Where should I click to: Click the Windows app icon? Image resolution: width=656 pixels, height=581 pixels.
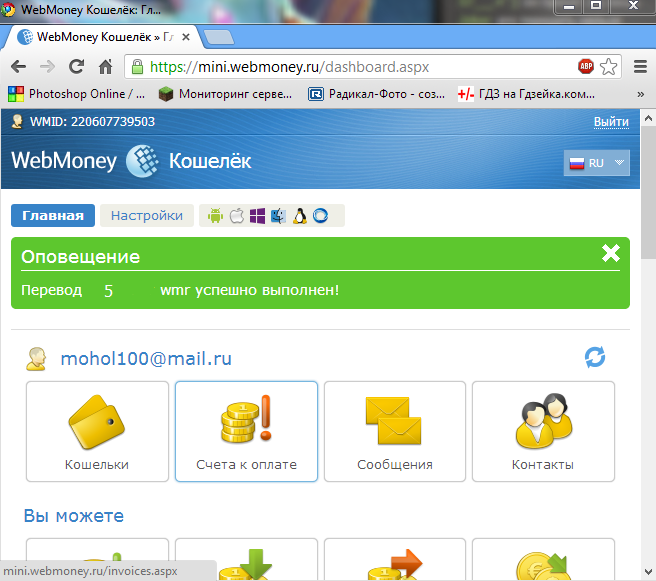[x=257, y=216]
